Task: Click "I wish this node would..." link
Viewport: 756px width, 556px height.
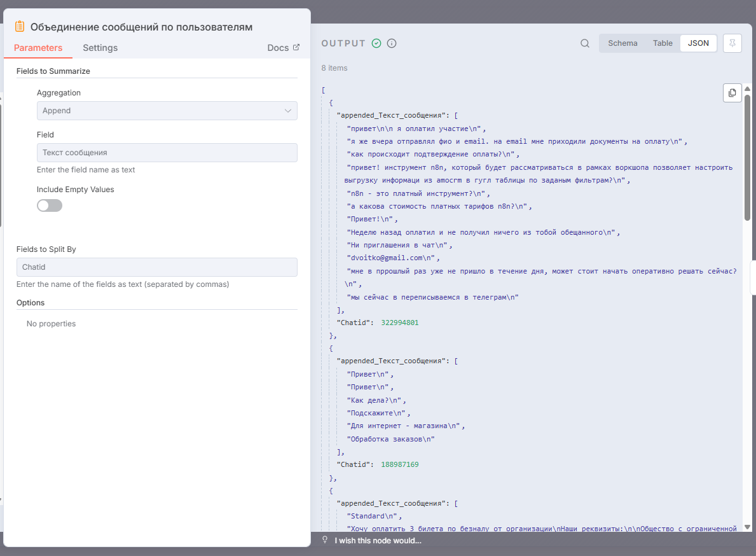Action: coord(378,541)
